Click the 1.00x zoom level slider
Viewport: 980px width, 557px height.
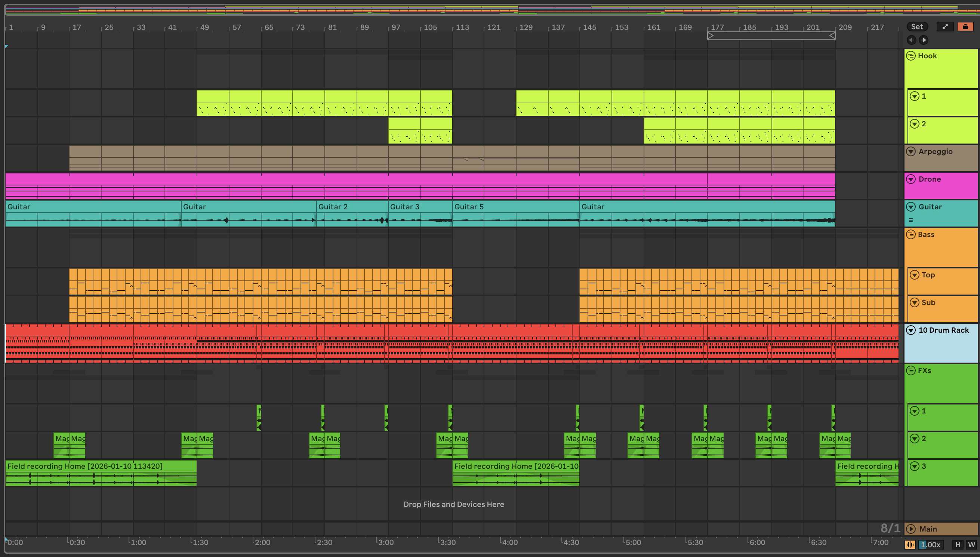931,544
